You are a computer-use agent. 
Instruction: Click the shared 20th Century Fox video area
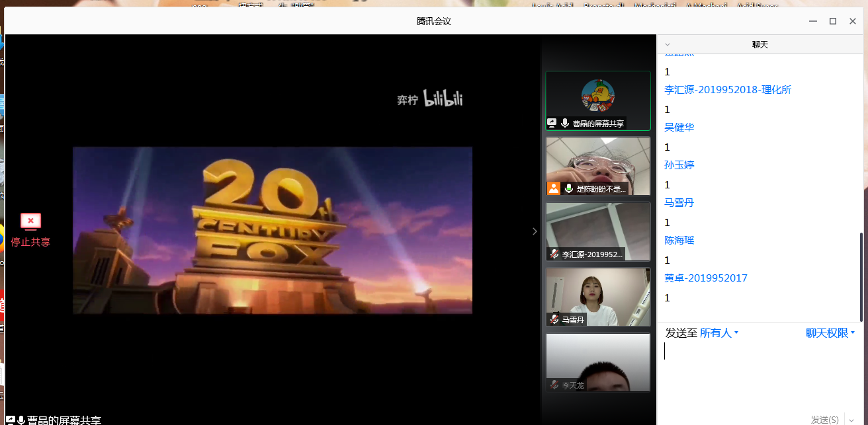click(273, 230)
